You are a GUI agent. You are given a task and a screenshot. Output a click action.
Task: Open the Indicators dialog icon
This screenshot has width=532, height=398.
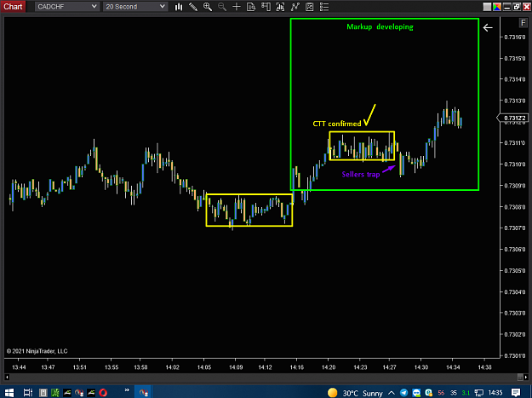295,7
